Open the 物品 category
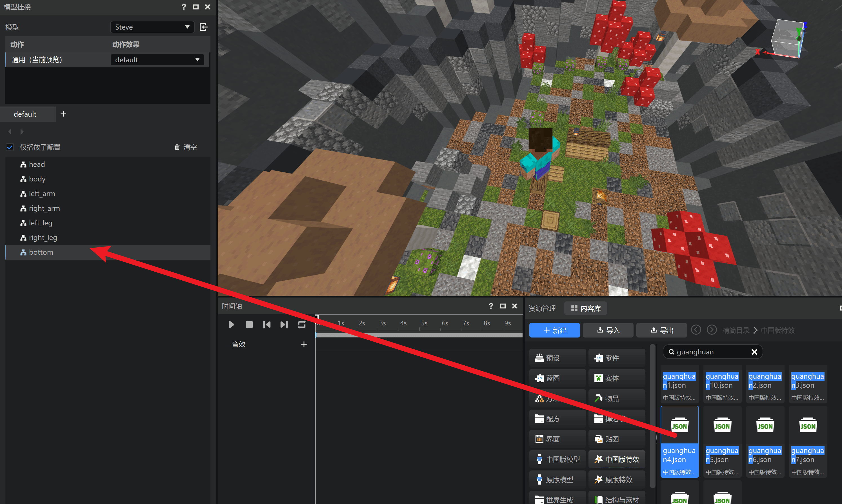The image size is (842, 504). coord(617,398)
